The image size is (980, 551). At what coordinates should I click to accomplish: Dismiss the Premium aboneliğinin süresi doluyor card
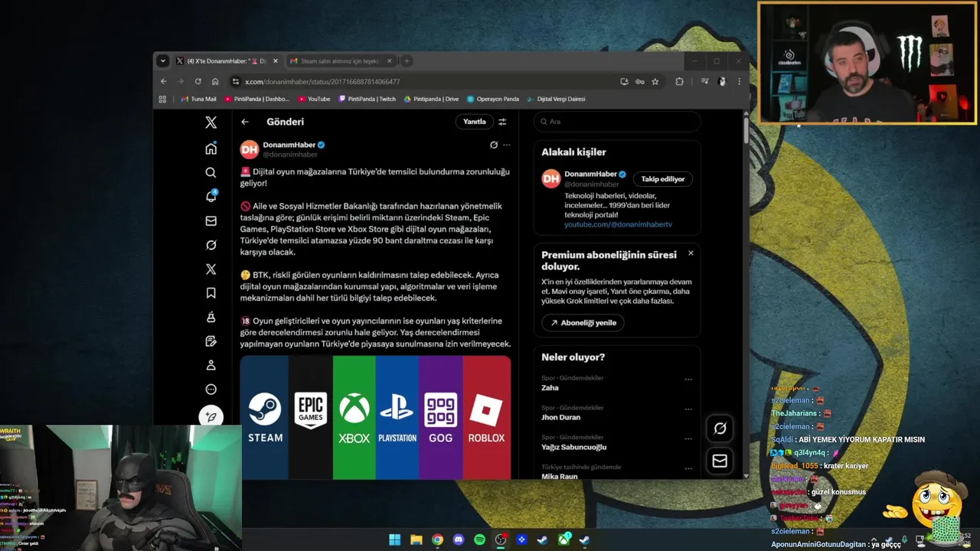coord(691,253)
